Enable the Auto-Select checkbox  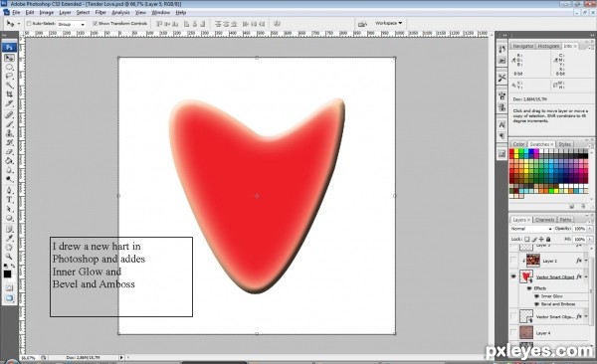click(x=29, y=24)
